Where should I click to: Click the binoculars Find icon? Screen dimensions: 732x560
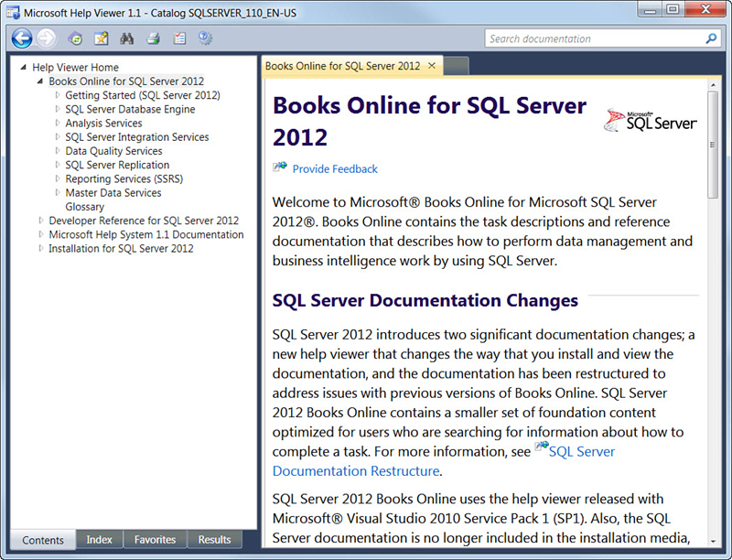[x=128, y=38]
